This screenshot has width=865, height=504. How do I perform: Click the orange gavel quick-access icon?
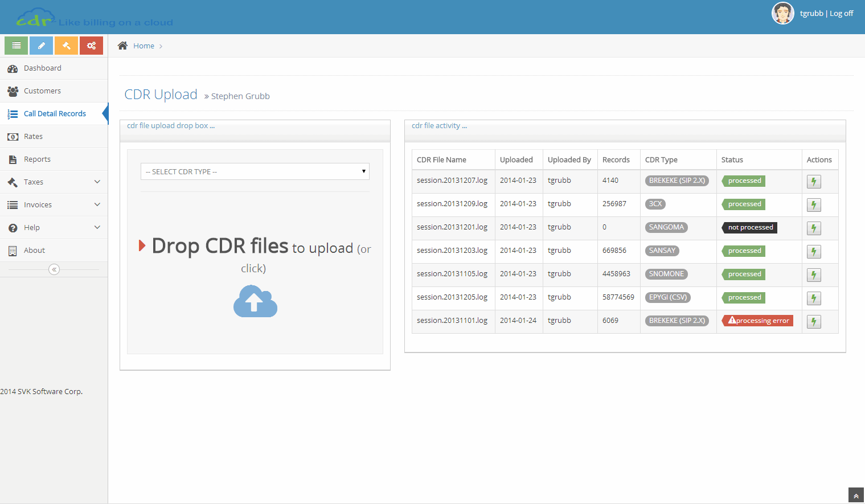click(66, 45)
